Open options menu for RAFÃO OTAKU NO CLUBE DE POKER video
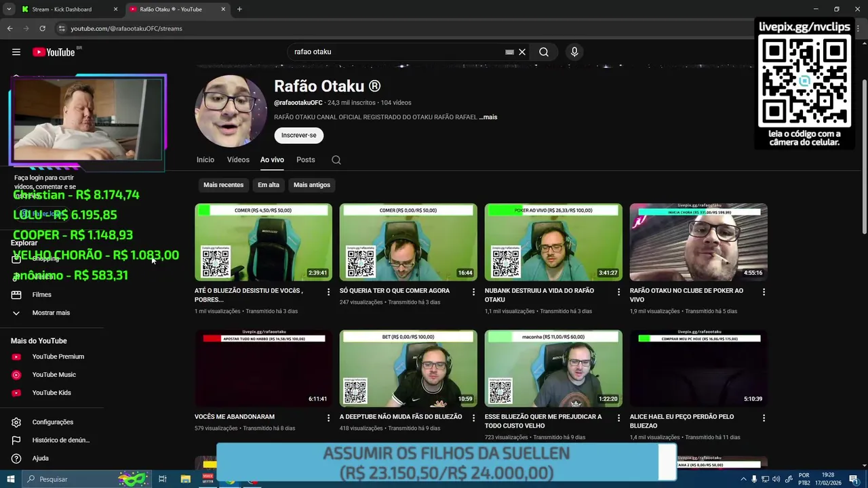The height and width of the screenshot is (488, 868). (764, 292)
